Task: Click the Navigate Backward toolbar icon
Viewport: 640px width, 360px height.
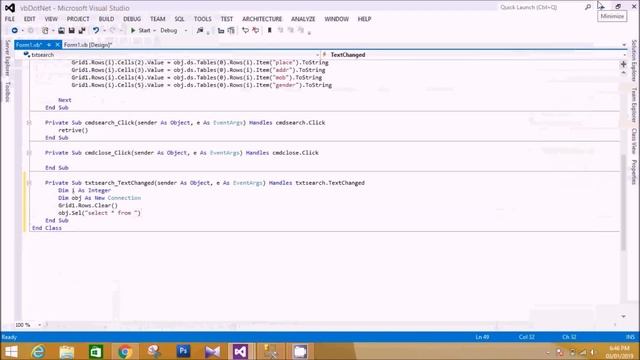Action: (14, 31)
